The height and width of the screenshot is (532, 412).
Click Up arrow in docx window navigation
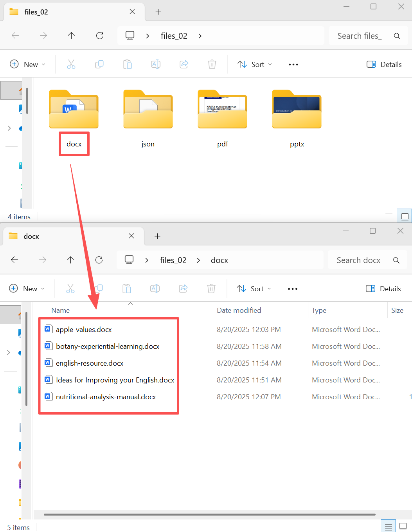(70, 260)
